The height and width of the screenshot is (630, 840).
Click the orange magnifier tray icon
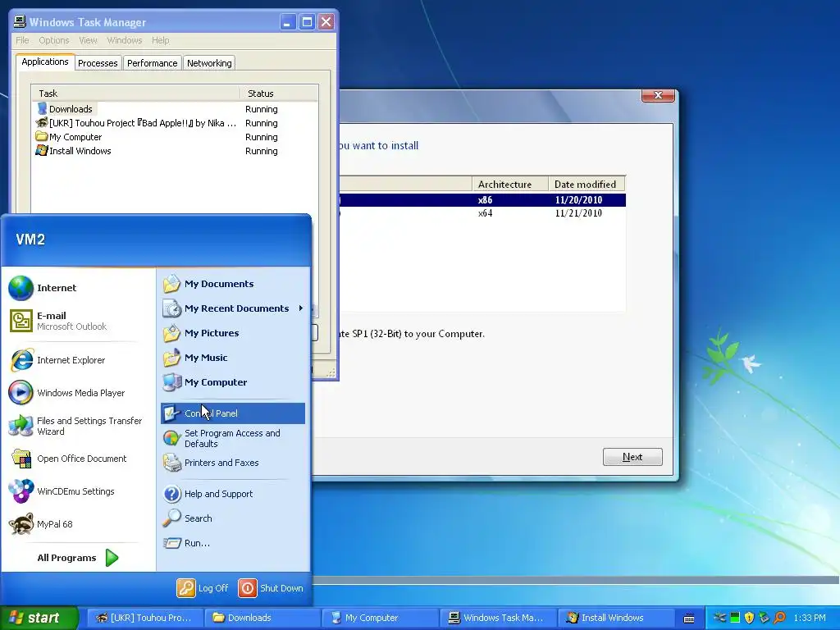(780, 618)
